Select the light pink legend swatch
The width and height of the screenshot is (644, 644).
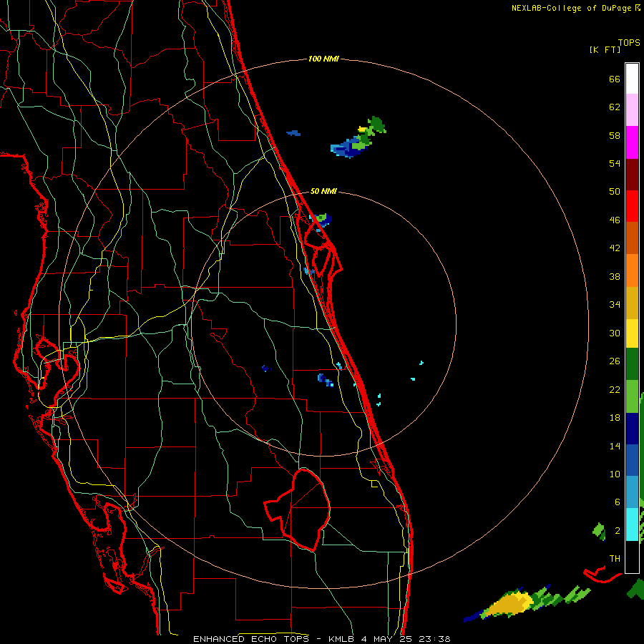coord(632,109)
